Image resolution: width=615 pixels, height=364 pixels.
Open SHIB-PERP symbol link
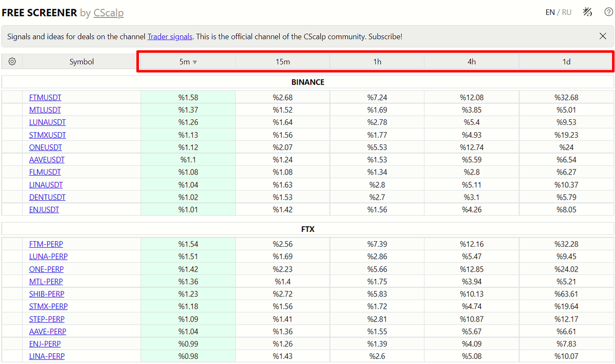(x=47, y=294)
